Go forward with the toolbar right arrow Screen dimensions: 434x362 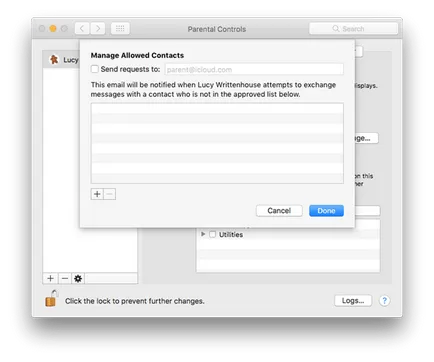point(98,29)
